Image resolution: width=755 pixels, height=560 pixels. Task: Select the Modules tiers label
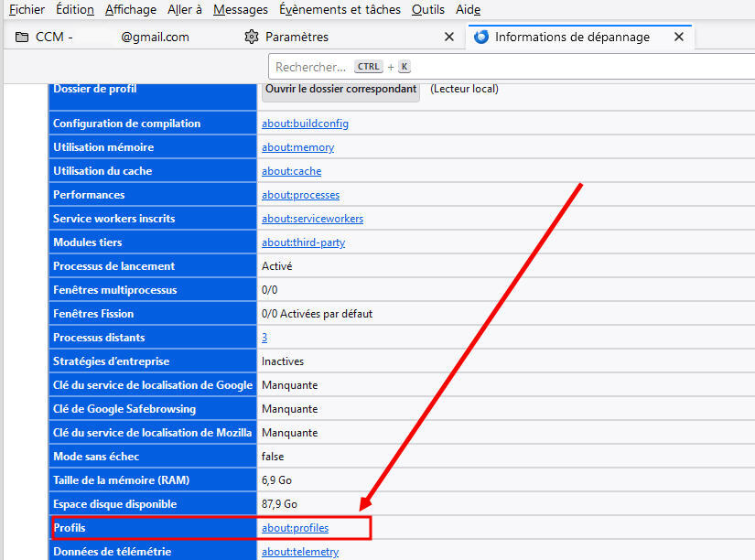point(88,242)
